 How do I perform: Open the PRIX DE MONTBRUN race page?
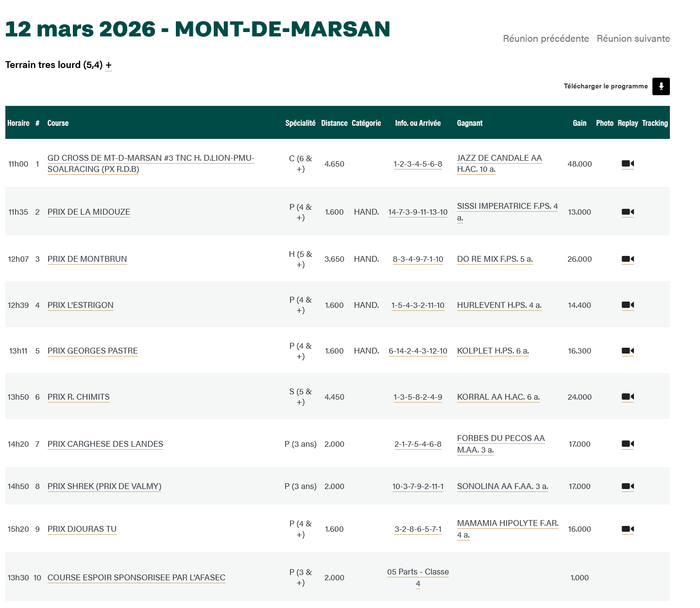coord(87,259)
